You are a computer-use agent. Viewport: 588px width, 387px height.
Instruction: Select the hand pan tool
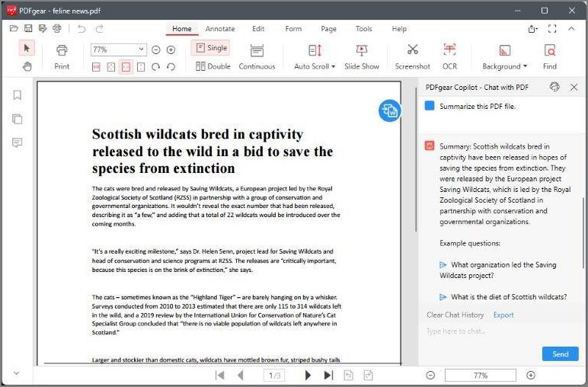[x=27, y=67]
